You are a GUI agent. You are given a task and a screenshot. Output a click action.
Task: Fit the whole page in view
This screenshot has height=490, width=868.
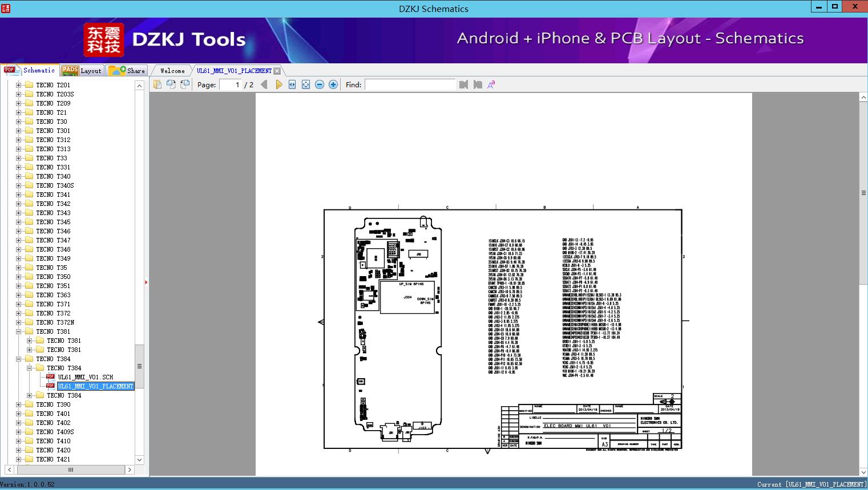point(306,84)
